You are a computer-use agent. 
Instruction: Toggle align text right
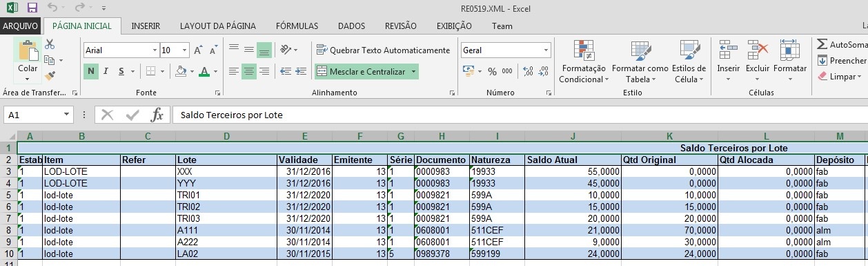point(264,71)
